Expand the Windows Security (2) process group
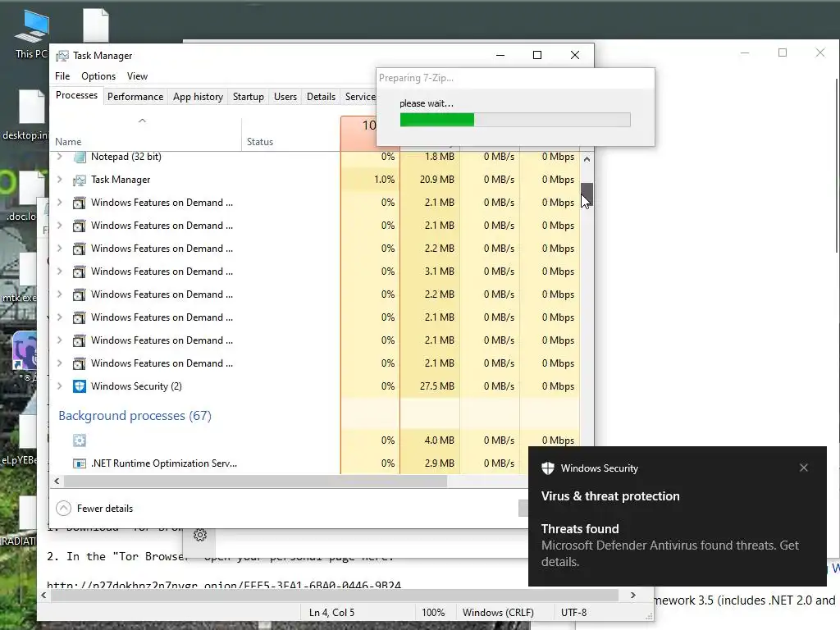840x630 pixels. coord(59,386)
